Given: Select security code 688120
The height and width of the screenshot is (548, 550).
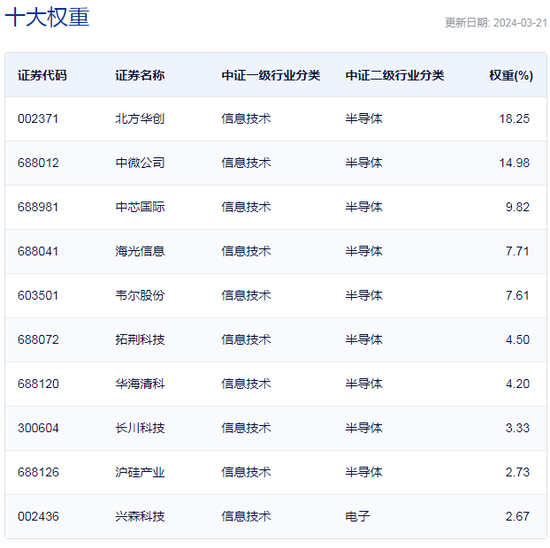Looking at the screenshot, I should (38, 384).
